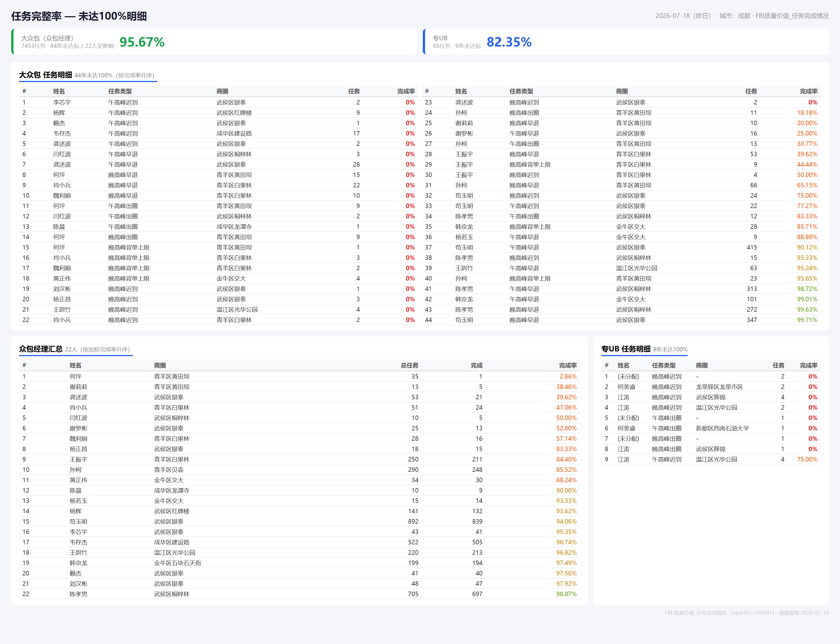Viewport: 840px width, 644px height.
Task: Click 陈孝男 row with 98.87% rate
Action: click(x=299, y=594)
